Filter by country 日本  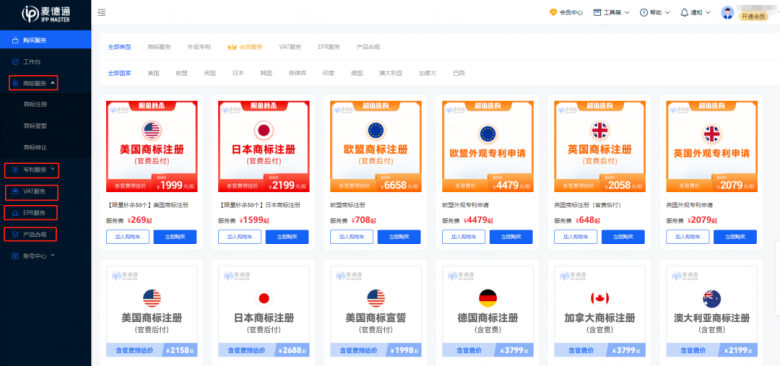pyautogui.click(x=238, y=73)
